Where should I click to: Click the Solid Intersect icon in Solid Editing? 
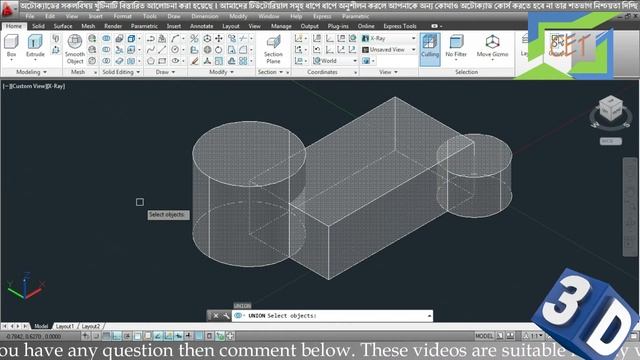[x=106, y=61]
